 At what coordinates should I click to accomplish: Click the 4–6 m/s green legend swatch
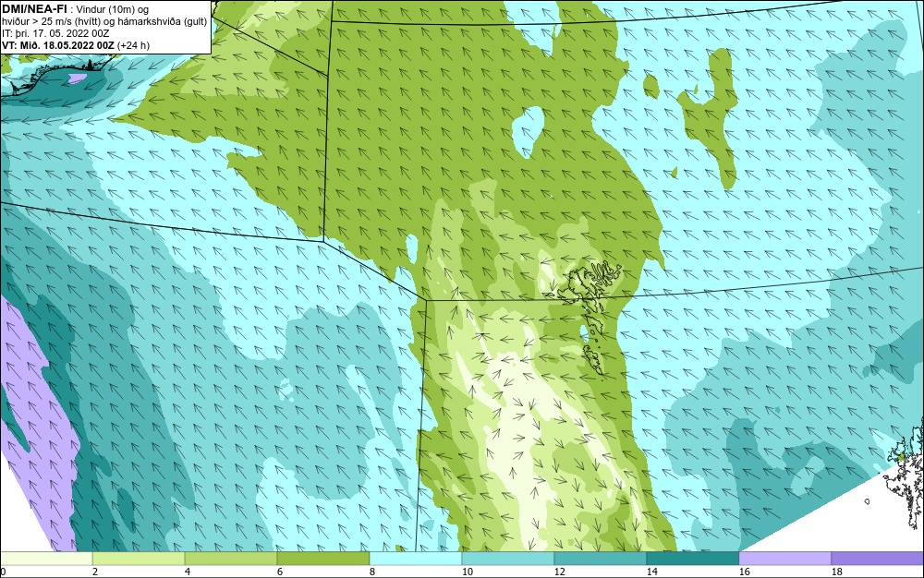pyautogui.click(x=231, y=559)
